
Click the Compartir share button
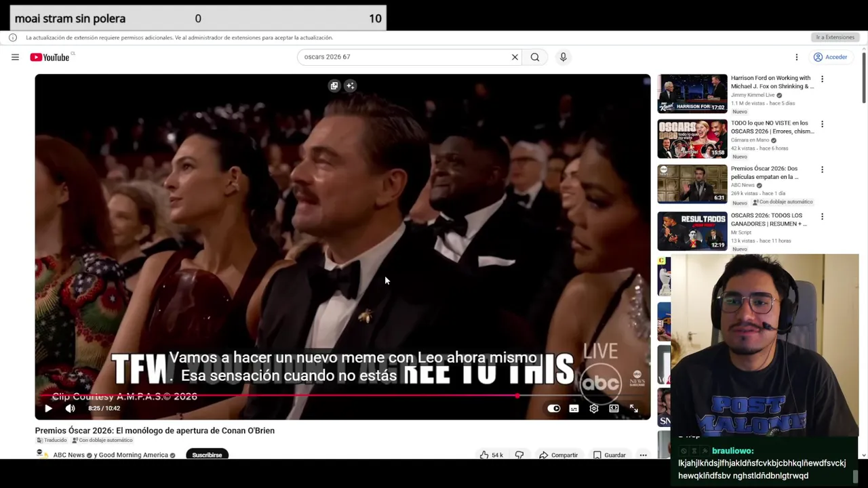point(559,455)
